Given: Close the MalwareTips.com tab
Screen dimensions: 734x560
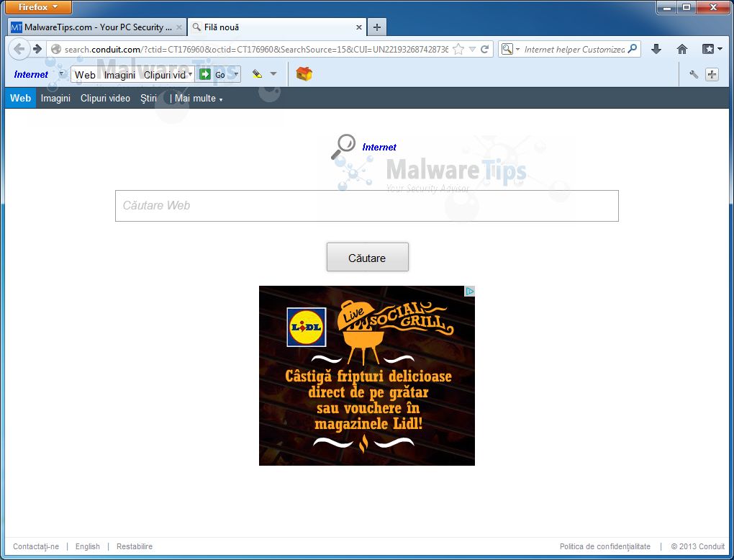Looking at the screenshot, I should click(x=178, y=27).
